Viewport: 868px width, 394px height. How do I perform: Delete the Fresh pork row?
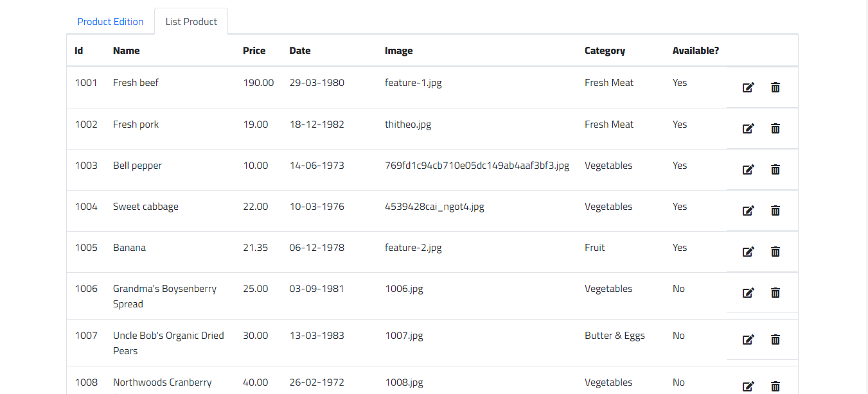(775, 128)
